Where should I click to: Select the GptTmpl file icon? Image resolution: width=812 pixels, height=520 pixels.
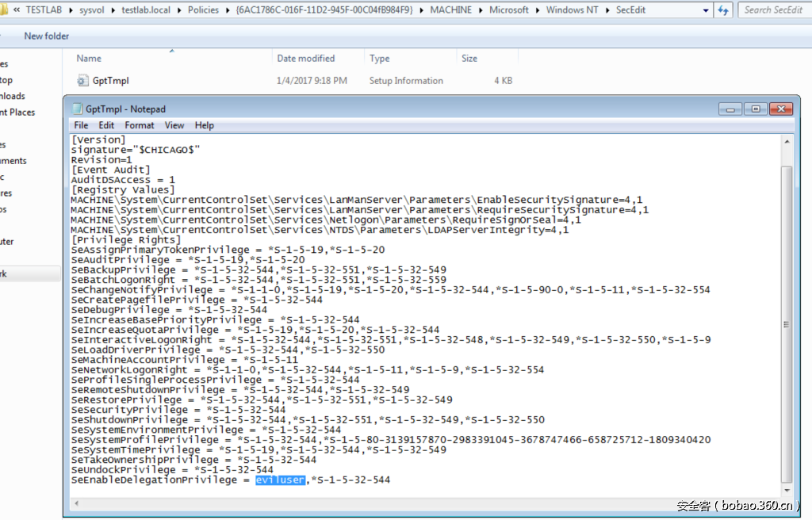click(x=82, y=80)
